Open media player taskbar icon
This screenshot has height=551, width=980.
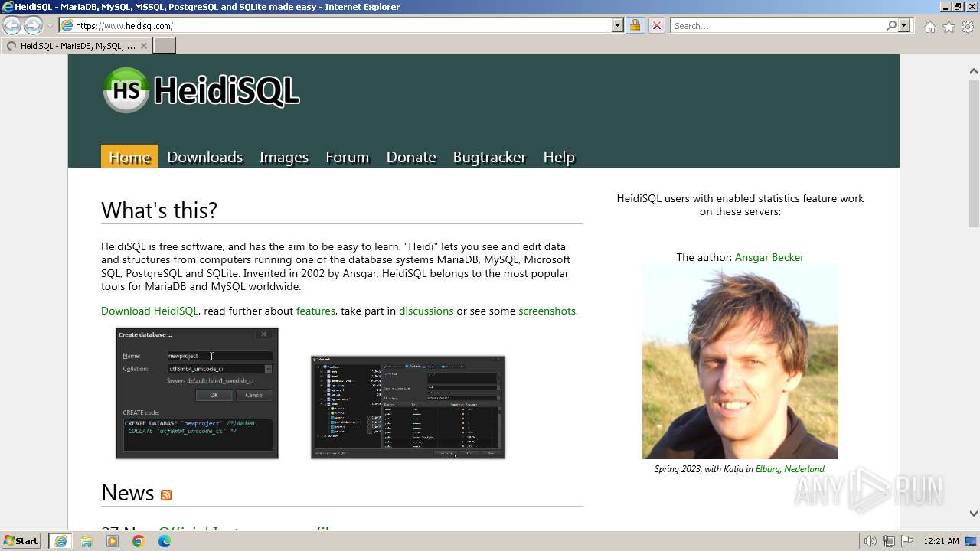point(113,541)
